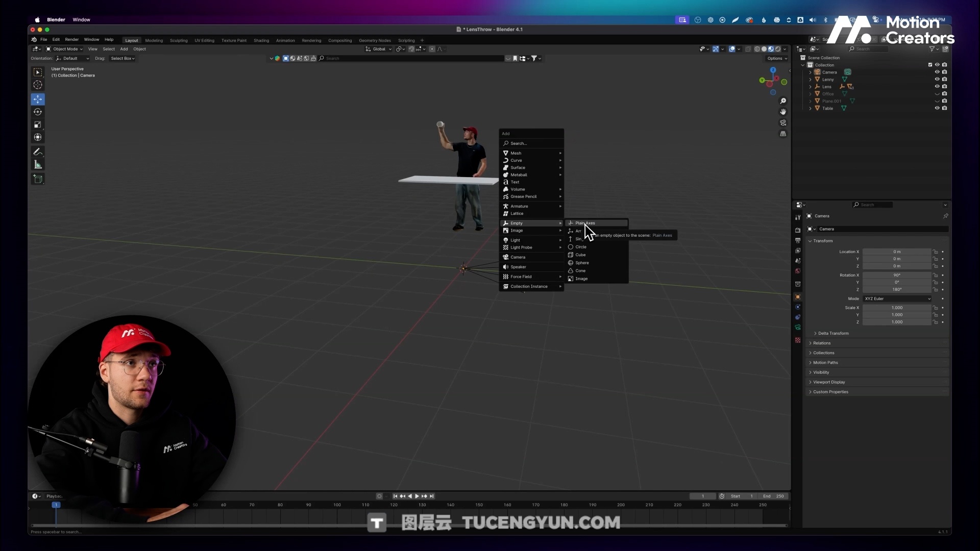Activate the 3D Cursor tool
The height and width of the screenshot is (551, 980).
click(x=38, y=85)
